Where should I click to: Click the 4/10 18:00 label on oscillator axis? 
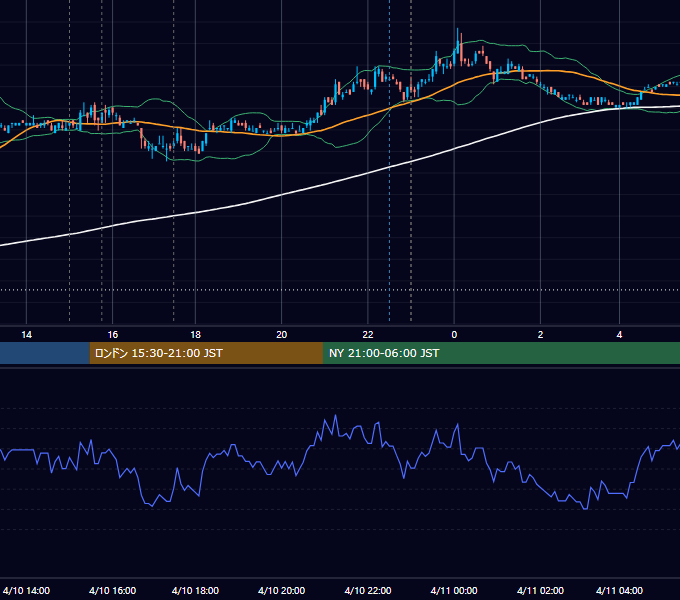[195, 590]
